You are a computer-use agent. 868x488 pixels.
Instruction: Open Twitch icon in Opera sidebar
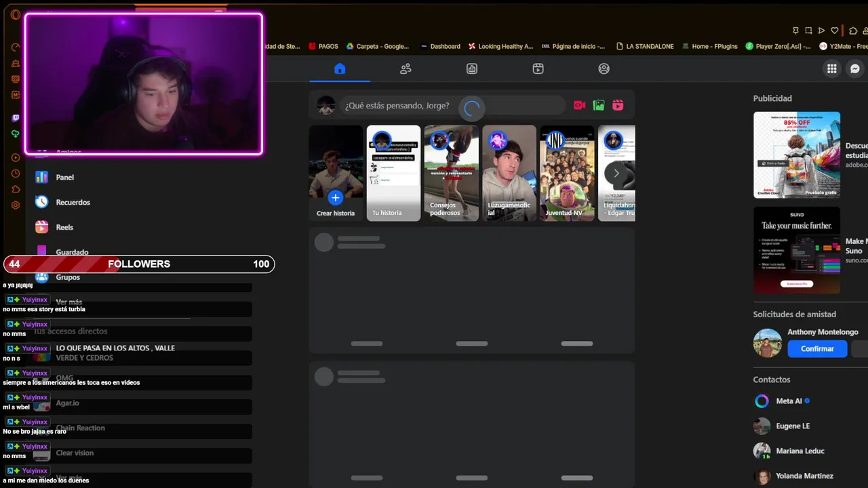point(16,118)
